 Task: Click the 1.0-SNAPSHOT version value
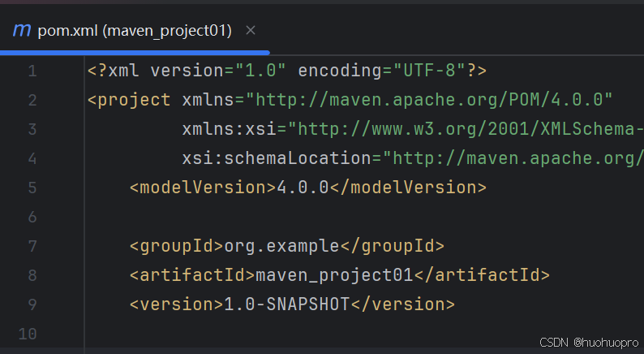point(286,304)
